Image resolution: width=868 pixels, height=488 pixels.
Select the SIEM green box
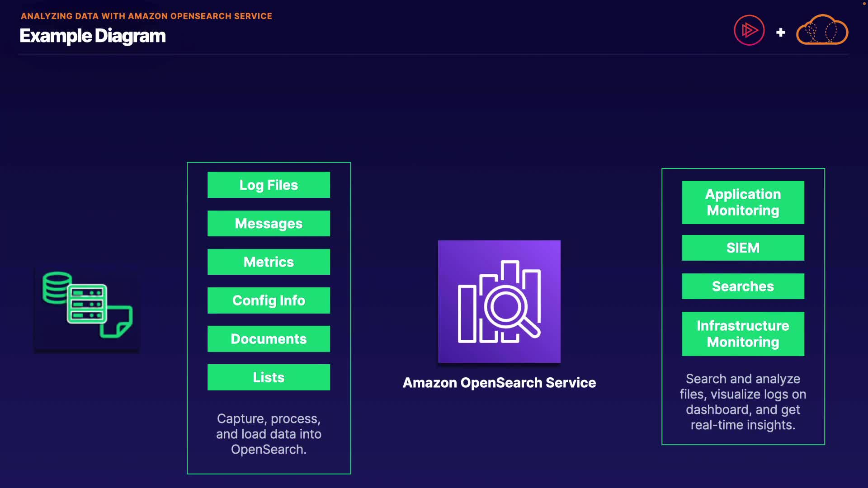click(743, 248)
